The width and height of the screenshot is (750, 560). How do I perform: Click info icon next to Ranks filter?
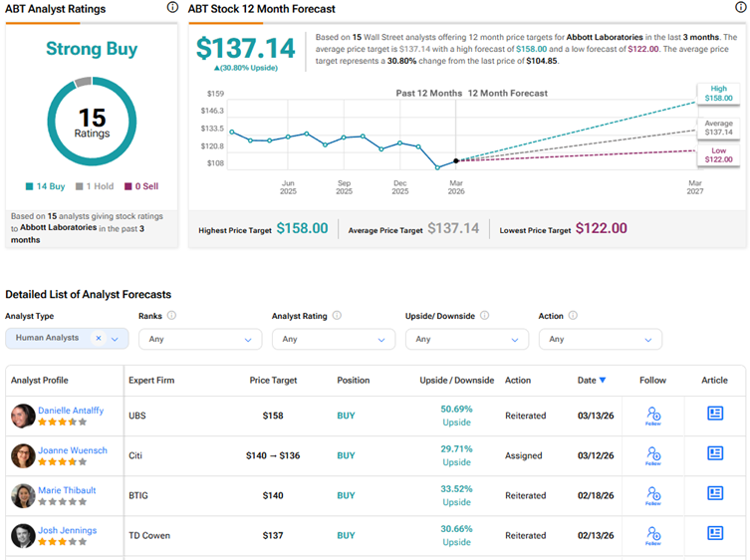[171, 316]
